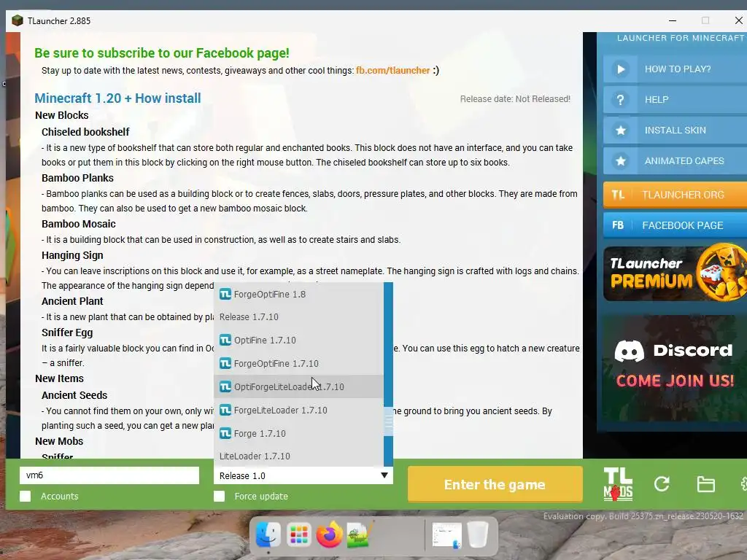747x560 pixels.
Task: Open the HELP sidebar button
Action: (x=675, y=99)
